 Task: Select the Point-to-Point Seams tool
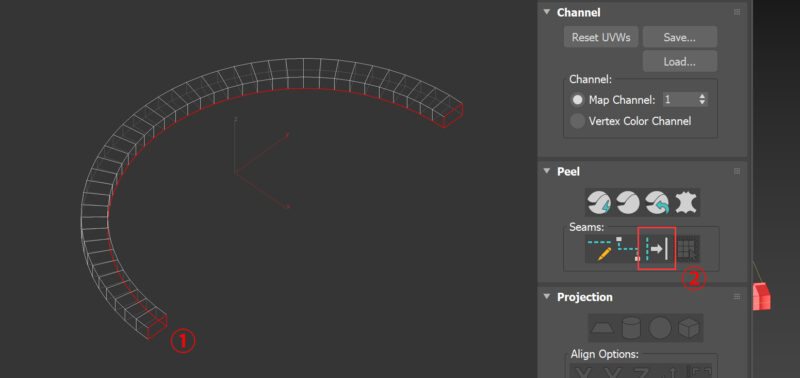point(628,249)
